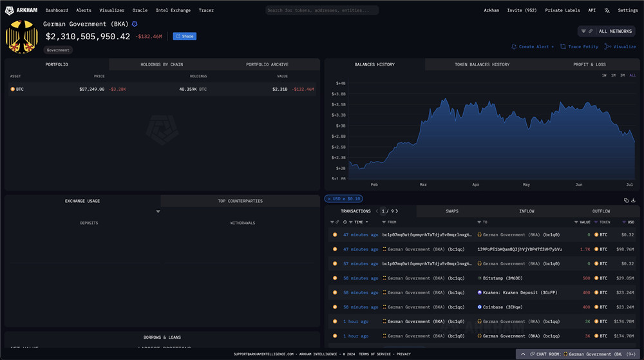
Task: Click the search tokens and addresses field
Action: tap(322, 10)
